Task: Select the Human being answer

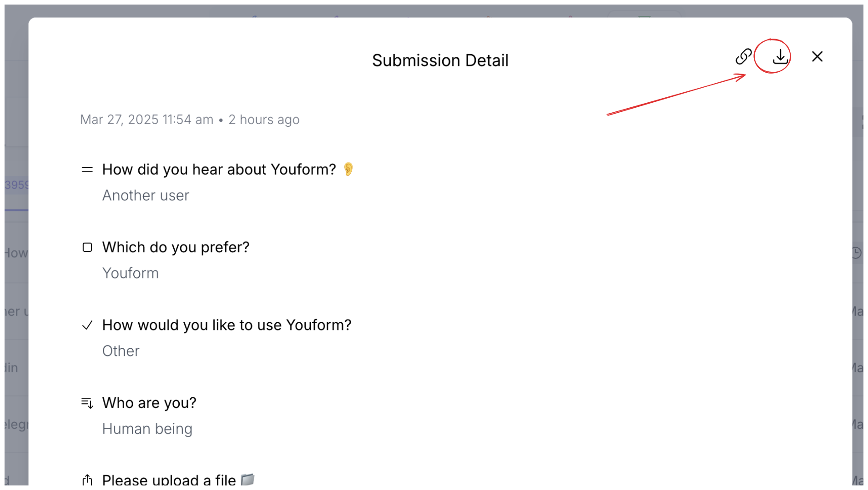Action: tap(147, 429)
